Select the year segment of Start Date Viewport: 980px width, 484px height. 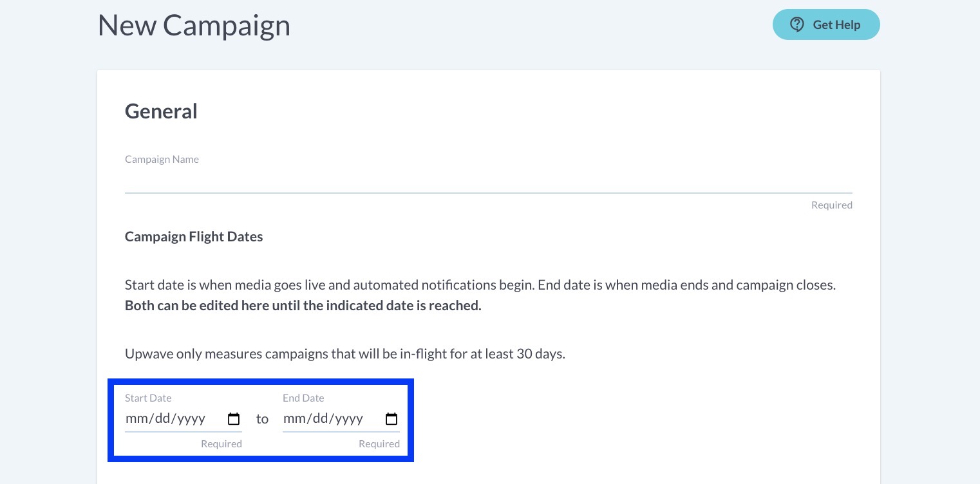pos(191,419)
